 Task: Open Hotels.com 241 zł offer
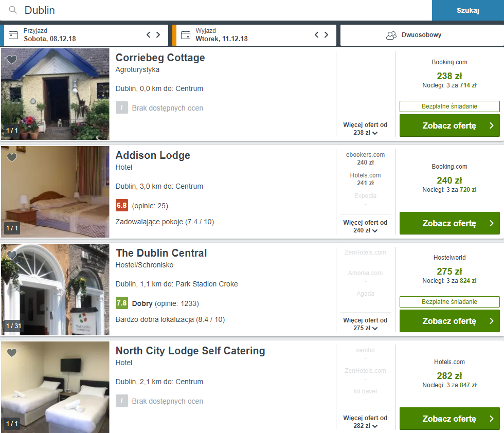(365, 179)
